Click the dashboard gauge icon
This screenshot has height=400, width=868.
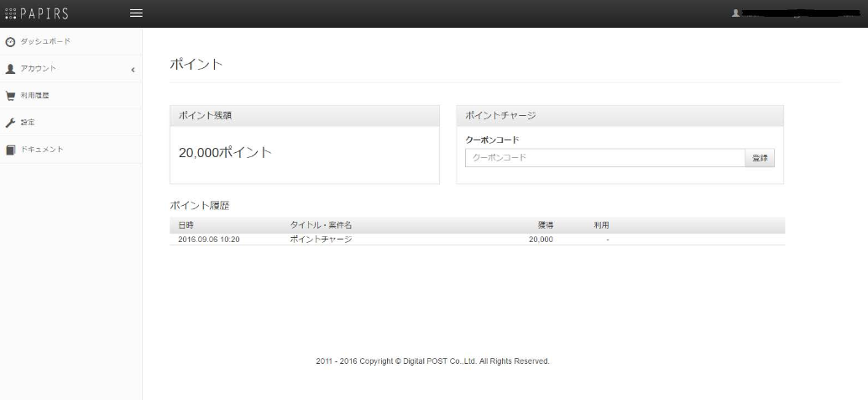tap(10, 42)
